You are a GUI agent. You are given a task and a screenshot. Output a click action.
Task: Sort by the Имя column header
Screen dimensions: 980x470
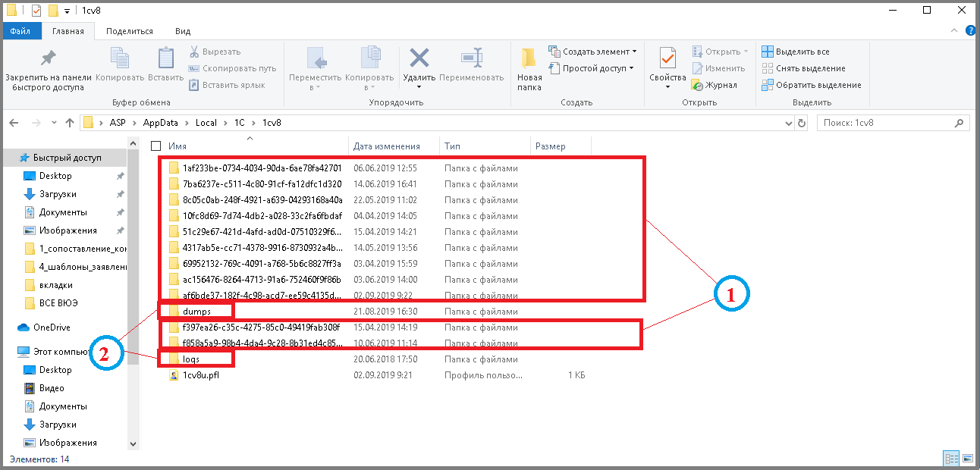177,146
